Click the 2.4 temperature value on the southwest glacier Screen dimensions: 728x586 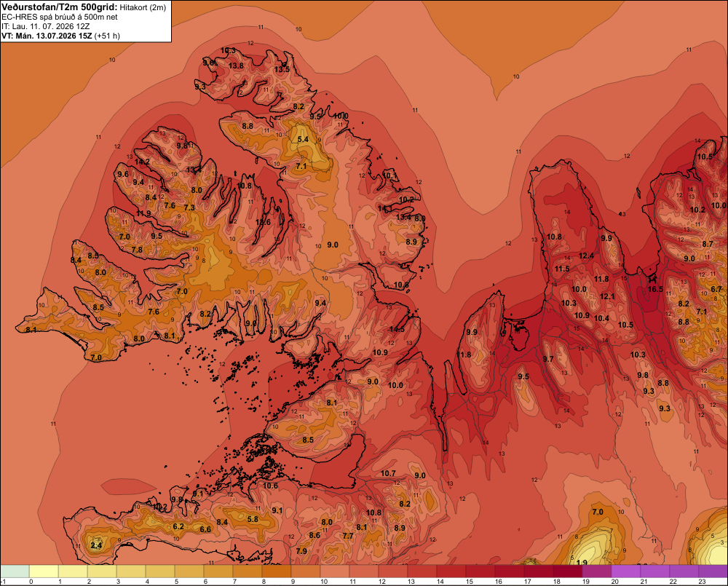pos(96,545)
